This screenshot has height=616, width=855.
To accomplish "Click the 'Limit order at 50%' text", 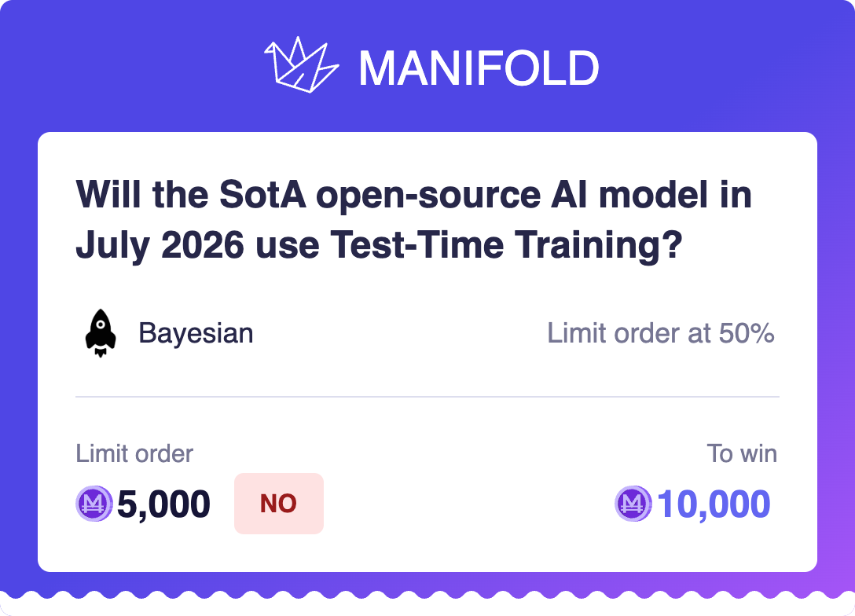I will (x=660, y=333).
